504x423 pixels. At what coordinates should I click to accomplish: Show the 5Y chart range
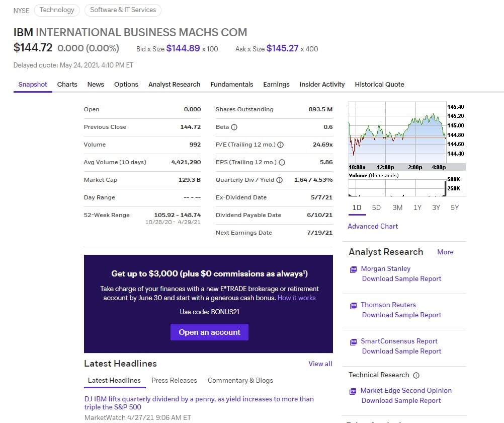click(x=455, y=207)
